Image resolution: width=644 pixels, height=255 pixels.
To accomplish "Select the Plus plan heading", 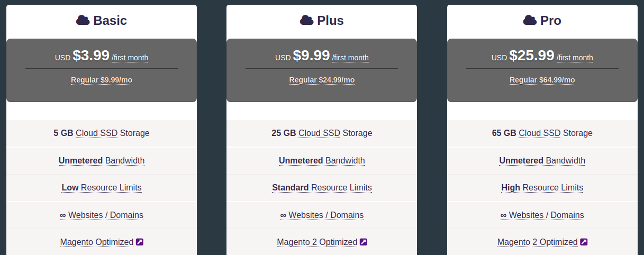I will coord(322,21).
